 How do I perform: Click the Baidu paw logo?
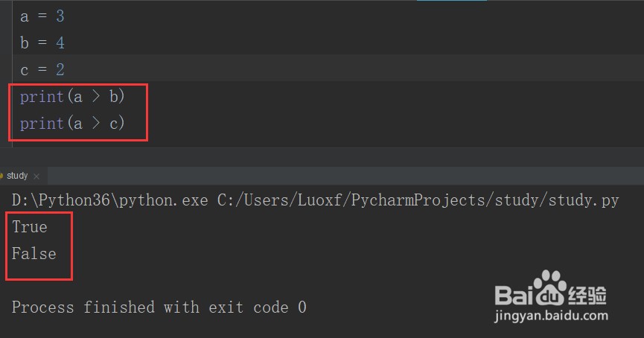pyautogui.click(x=550, y=287)
